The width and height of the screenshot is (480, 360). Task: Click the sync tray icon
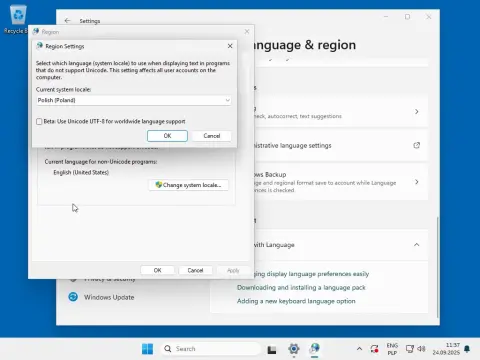click(x=374, y=349)
